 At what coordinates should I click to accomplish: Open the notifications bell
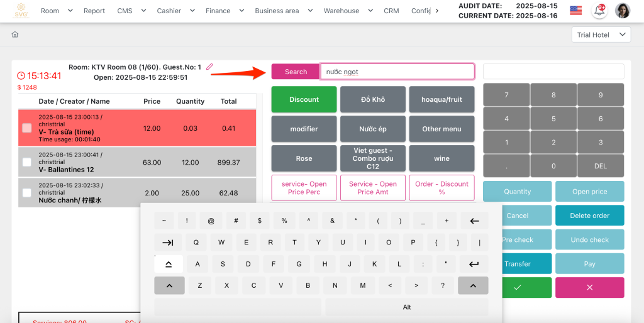[599, 11]
